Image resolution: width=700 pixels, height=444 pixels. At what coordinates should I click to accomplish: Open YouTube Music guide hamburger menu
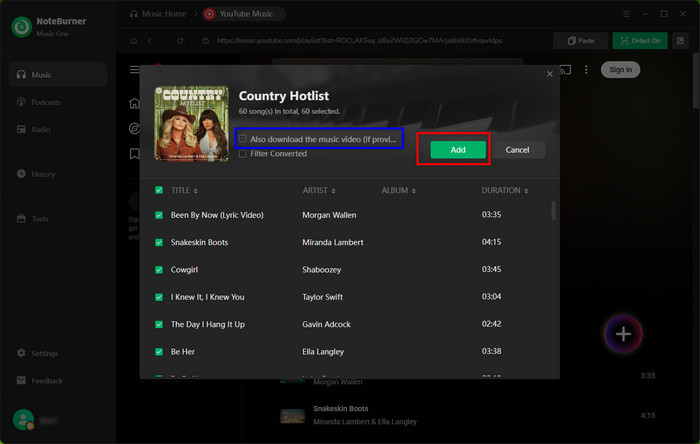click(134, 70)
